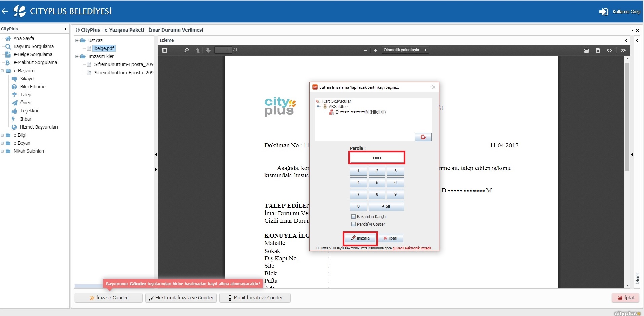
Task: Open e-Makbuz Sorgulama item
Action: tap(35, 62)
